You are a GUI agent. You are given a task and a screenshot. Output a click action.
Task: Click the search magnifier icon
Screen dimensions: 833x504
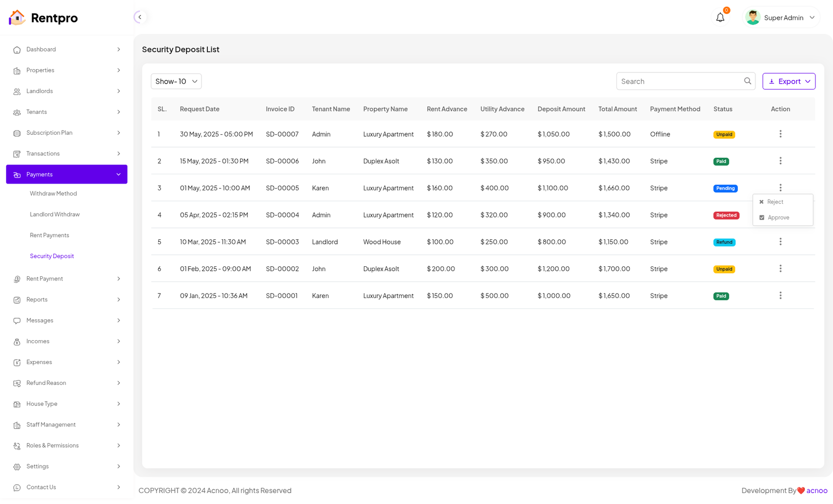coord(747,81)
